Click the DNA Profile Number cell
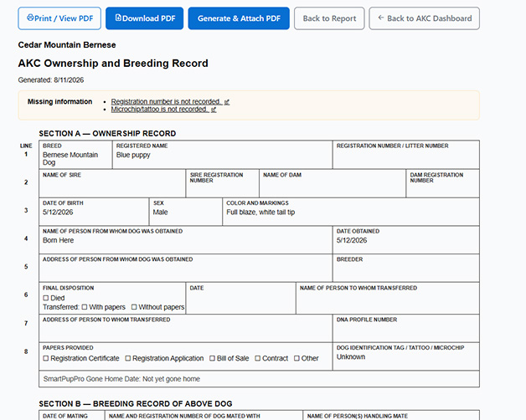526x420 pixels. tap(406, 328)
